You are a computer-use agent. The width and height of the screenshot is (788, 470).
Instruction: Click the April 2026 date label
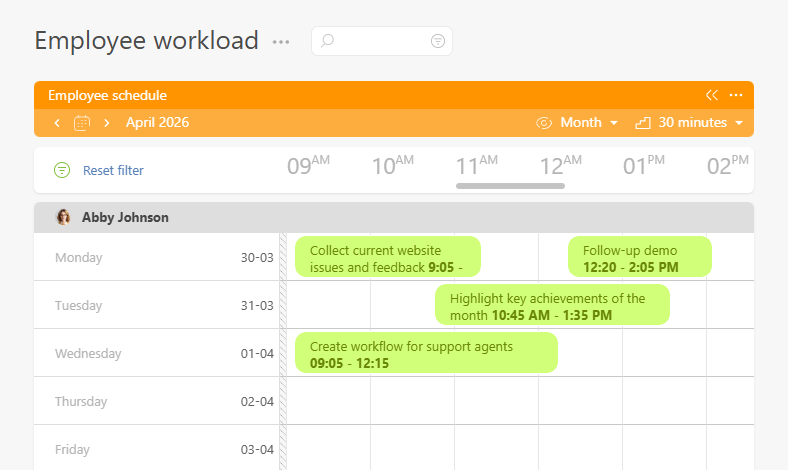click(x=157, y=123)
